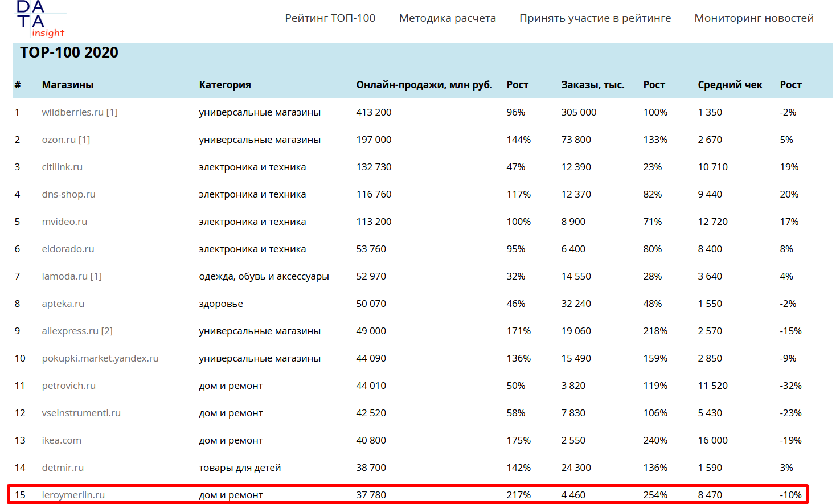840x504 pixels.
Task: Select aliexpress orders value 19 060
Action: click(576, 331)
